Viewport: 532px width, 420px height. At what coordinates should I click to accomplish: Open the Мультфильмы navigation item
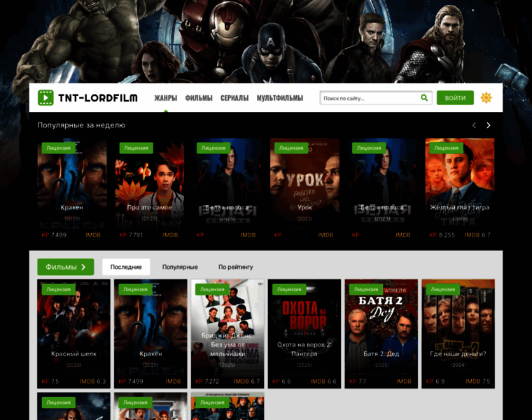280,98
